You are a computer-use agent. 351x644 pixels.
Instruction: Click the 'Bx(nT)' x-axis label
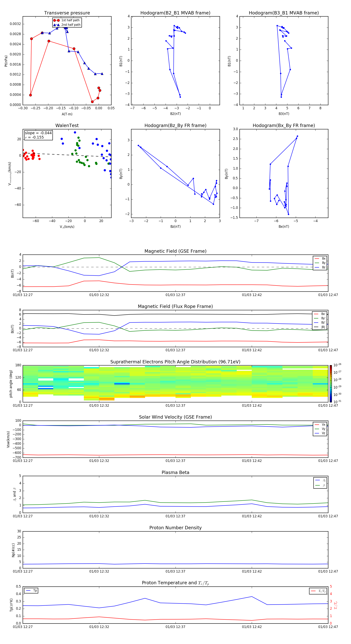coord(284,227)
